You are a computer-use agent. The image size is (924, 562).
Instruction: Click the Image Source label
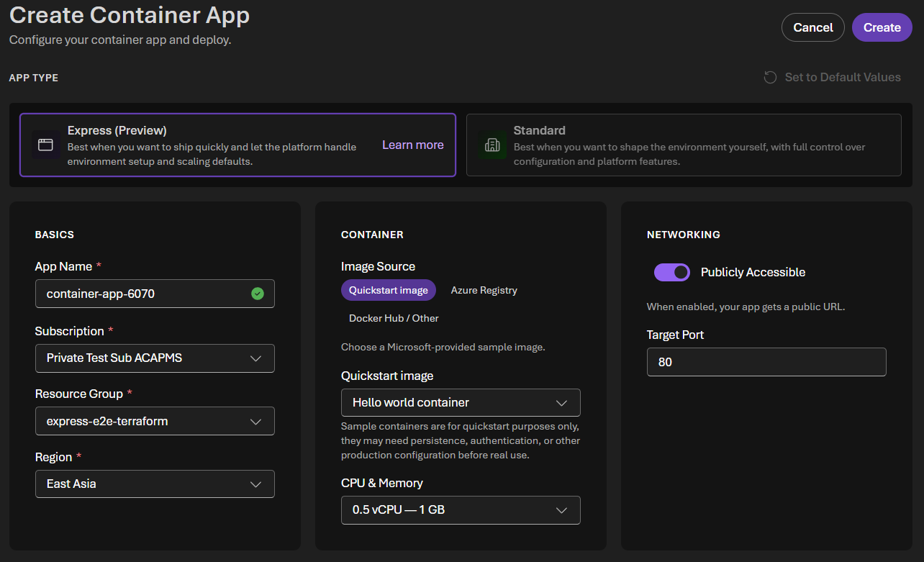(378, 266)
